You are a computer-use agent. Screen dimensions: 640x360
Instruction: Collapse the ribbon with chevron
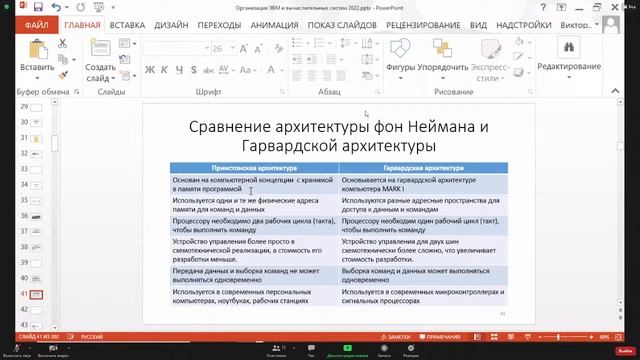615,91
